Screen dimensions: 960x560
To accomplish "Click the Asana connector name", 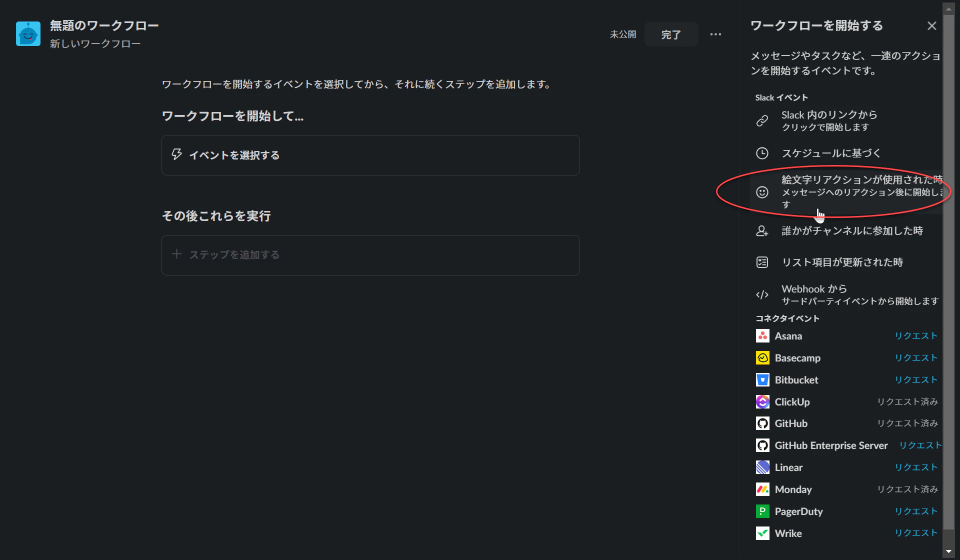I will click(788, 336).
